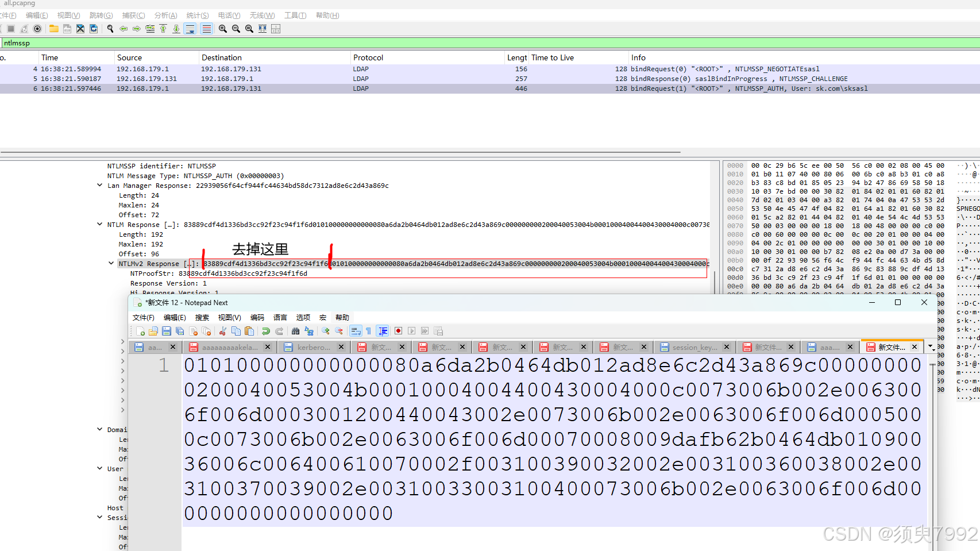Sort packets by Time column header
The height and width of the screenshot is (551, 980).
coord(76,57)
